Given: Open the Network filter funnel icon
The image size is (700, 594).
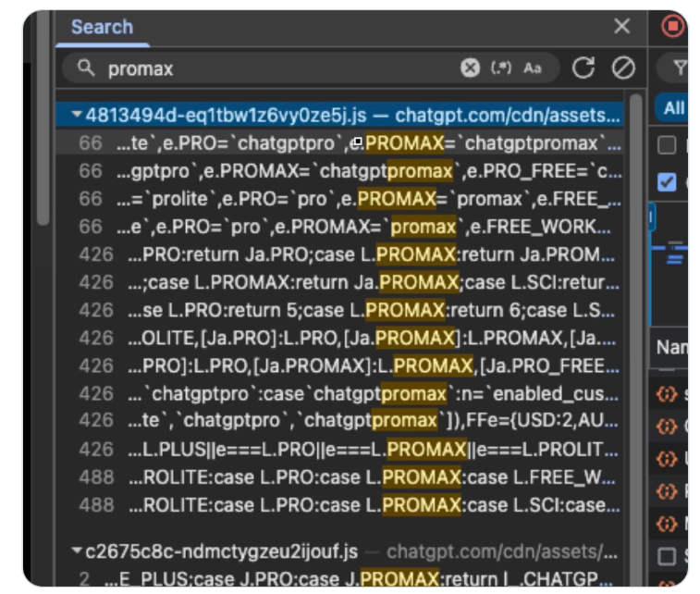Looking at the screenshot, I should tap(679, 68).
